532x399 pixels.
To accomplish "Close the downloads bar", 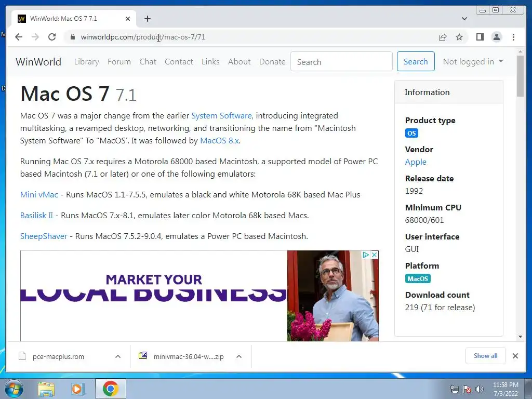I will coord(515,356).
